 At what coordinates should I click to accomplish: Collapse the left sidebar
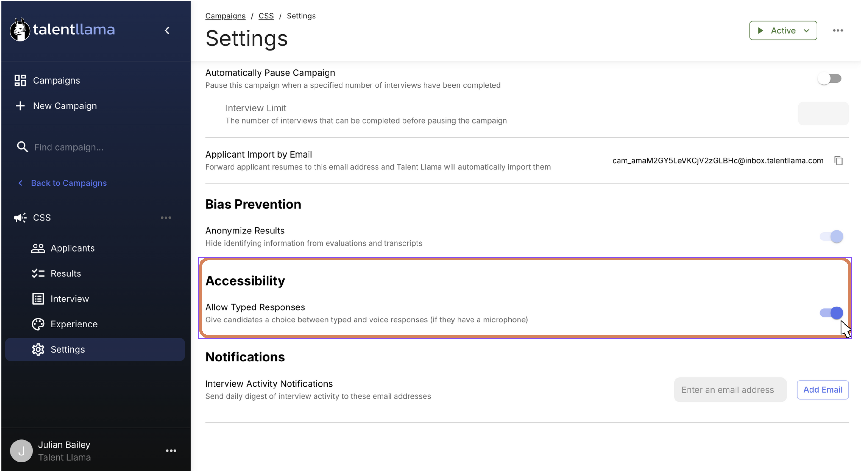click(x=167, y=30)
